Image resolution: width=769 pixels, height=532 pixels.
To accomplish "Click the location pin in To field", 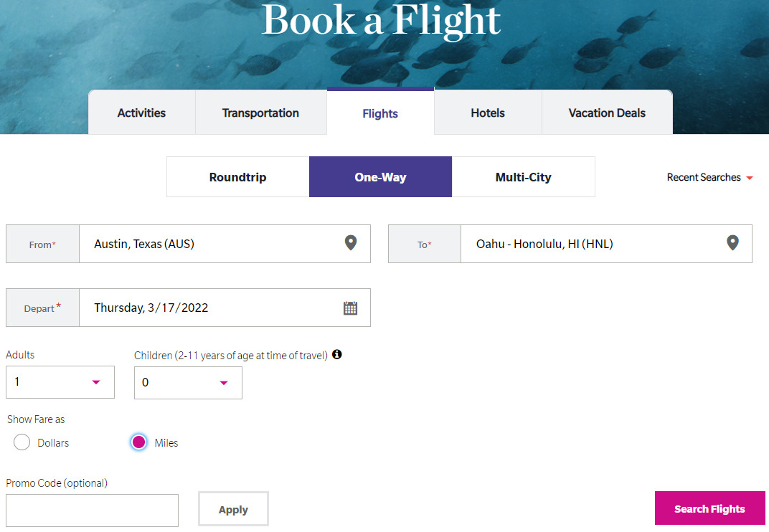I will (x=732, y=243).
